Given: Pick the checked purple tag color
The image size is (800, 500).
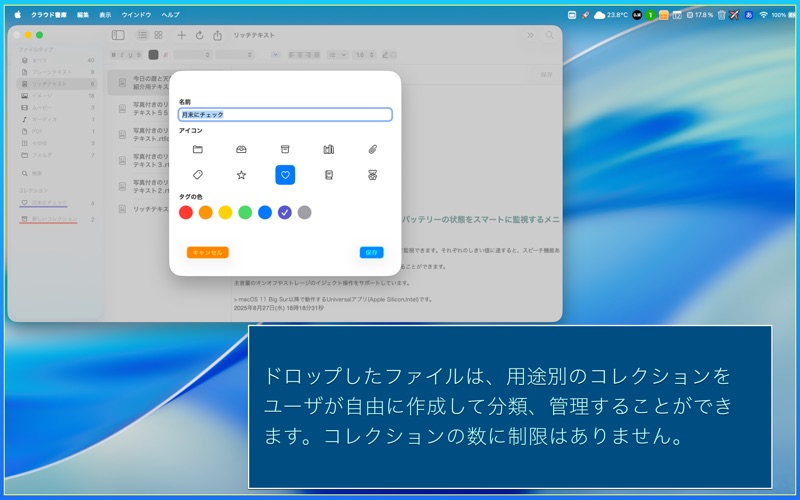Looking at the screenshot, I should click(x=285, y=212).
